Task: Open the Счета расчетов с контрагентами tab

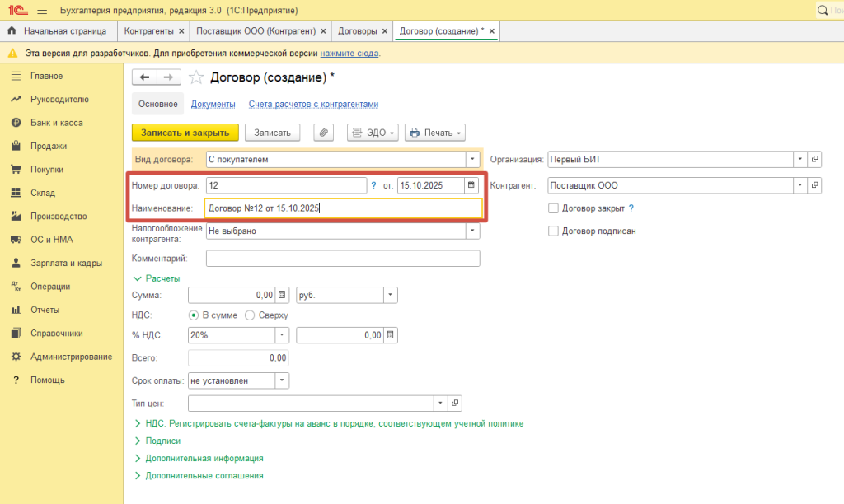Action: (x=313, y=105)
